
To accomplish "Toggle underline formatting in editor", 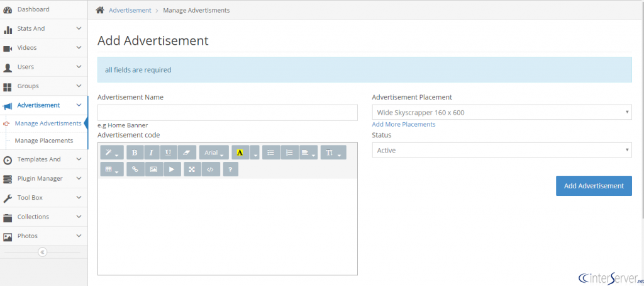I will [x=169, y=152].
